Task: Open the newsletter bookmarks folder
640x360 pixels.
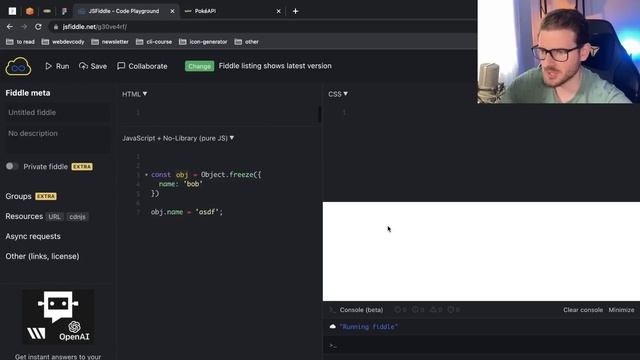Action: [x=110, y=42]
